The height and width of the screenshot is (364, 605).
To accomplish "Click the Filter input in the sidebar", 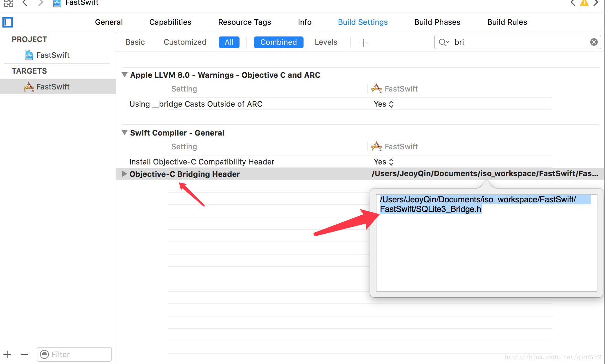I will (x=74, y=354).
